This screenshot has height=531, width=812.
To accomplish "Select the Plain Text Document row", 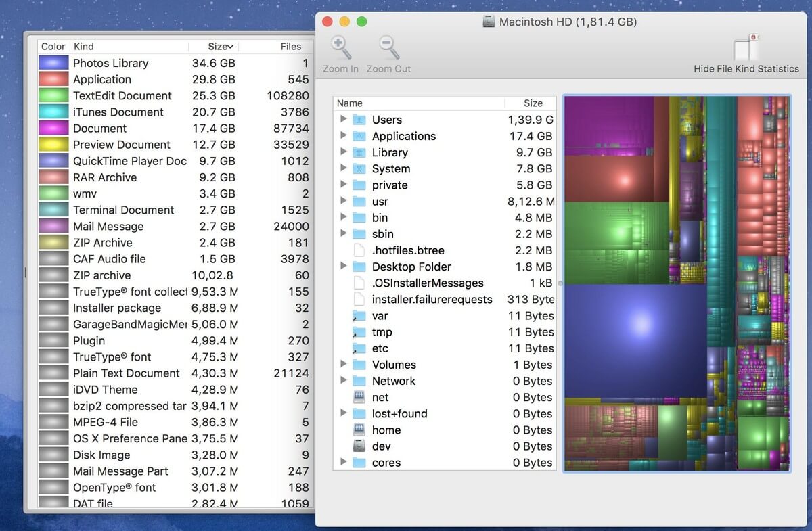I will (x=176, y=373).
